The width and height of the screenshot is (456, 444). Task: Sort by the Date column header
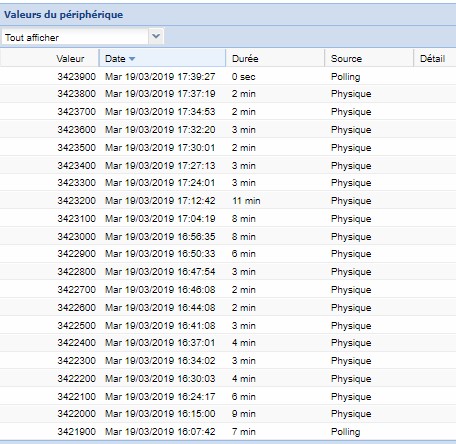[162, 59]
